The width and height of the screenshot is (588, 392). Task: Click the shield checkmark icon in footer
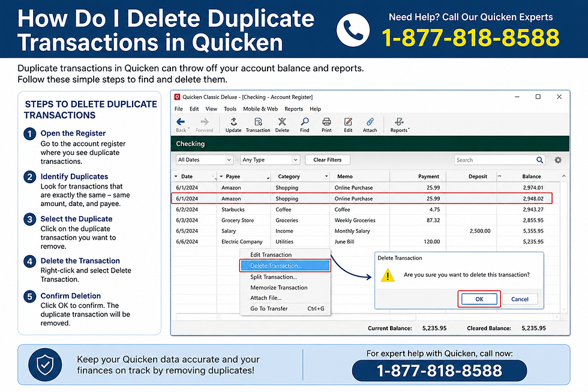46,364
